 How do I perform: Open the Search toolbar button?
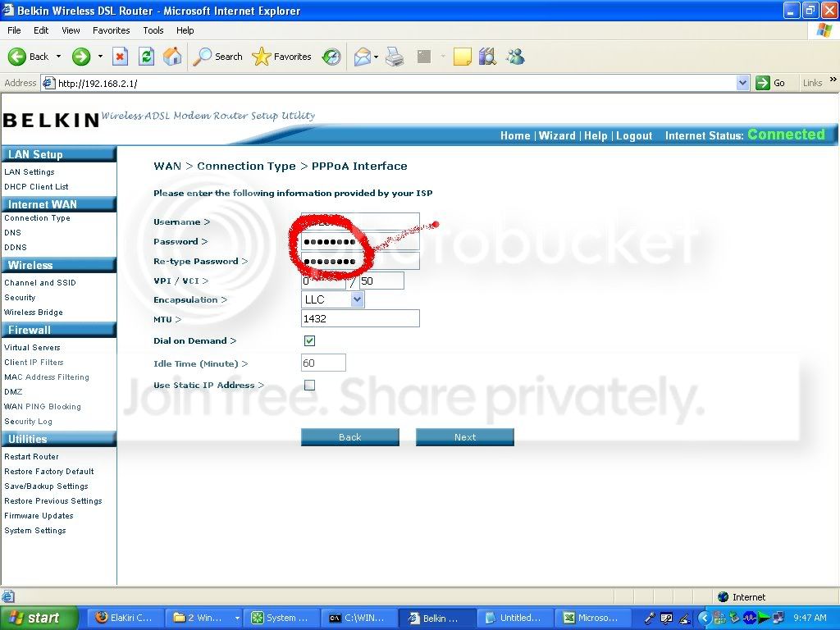tap(217, 57)
